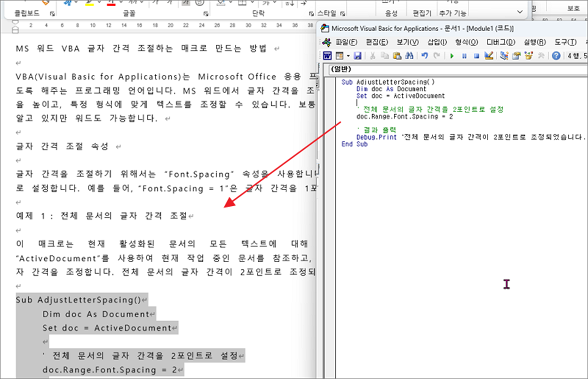Open VBA Help with the blue question icon
The image size is (588, 379).
click(556, 56)
